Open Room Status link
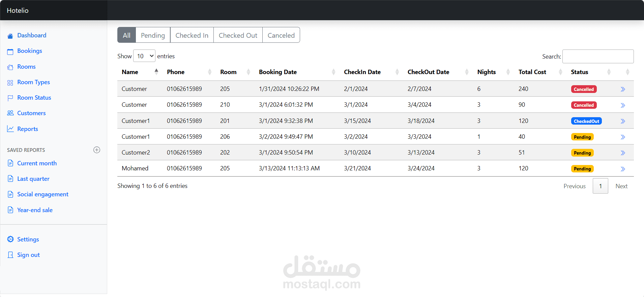This screenshot has height=297, width=644. [34, 98]
